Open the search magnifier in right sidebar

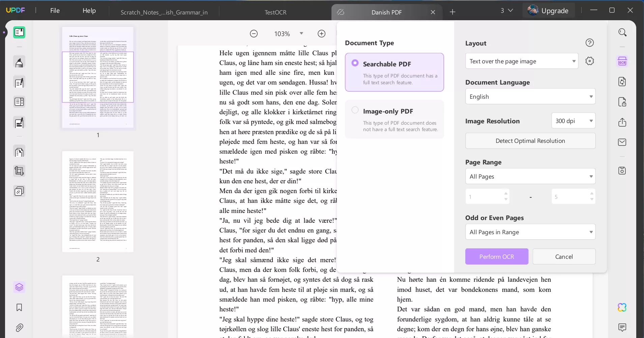[622, 32]
